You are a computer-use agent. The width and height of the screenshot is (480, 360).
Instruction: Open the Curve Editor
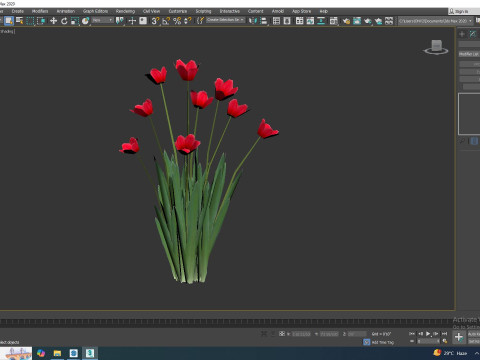coord(310,21)
